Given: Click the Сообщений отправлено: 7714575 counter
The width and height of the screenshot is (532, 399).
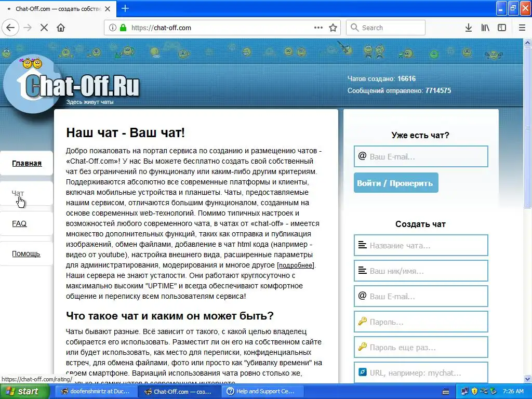Looking at the screenshot, I should point(399,90).
